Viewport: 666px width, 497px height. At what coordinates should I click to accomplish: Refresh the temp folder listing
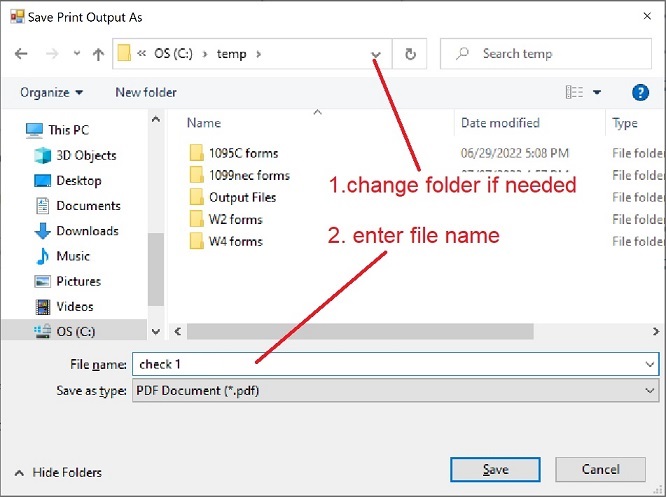(x=409, y=54)
